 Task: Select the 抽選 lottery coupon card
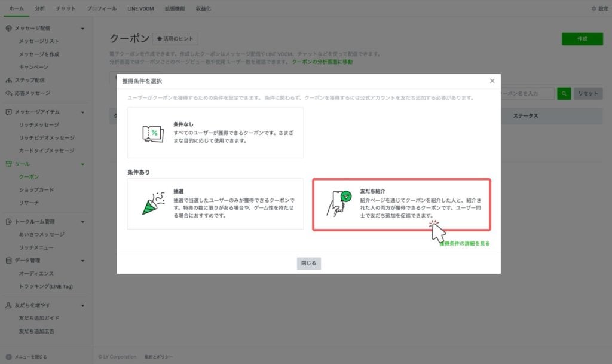[215, 204]
